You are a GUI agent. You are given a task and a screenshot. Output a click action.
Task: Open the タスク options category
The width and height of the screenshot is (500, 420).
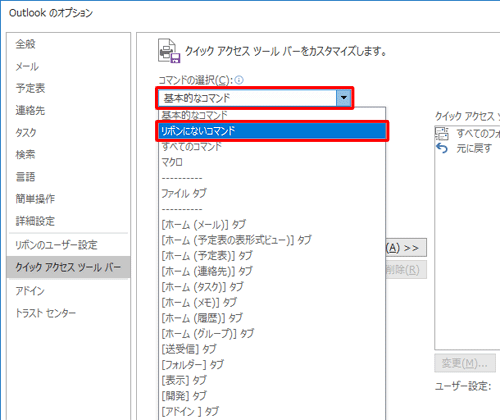point(68,132)
